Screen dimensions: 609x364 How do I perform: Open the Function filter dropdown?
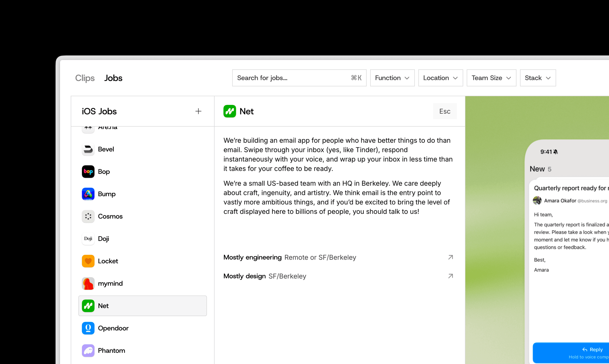(x=392, y=78)
